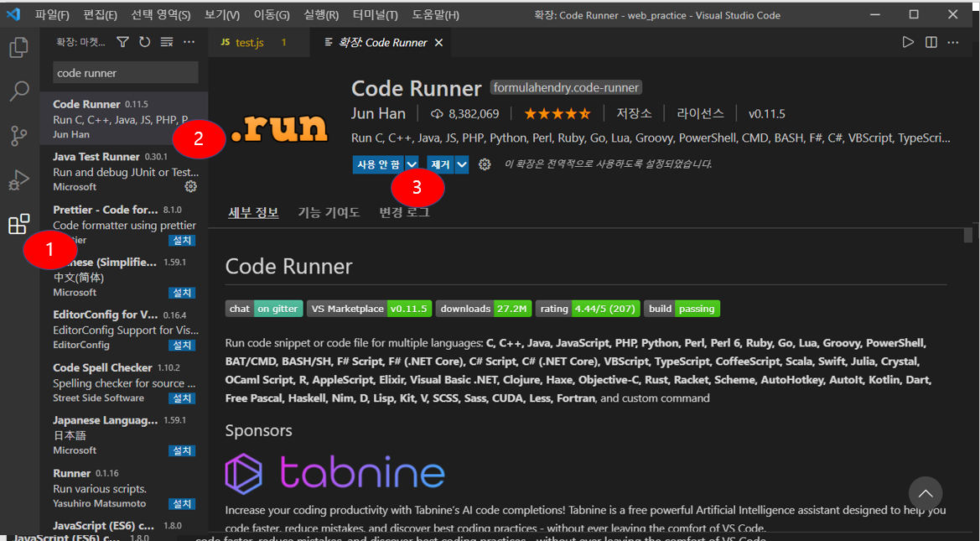Screen dimensions: 980x541
Task: Open the Extensions view icon
Action: coord(19,224)
